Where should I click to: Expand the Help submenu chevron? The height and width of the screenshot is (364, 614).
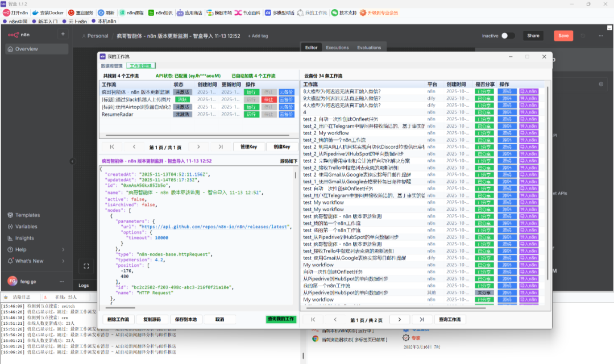(x=63, y=249)
